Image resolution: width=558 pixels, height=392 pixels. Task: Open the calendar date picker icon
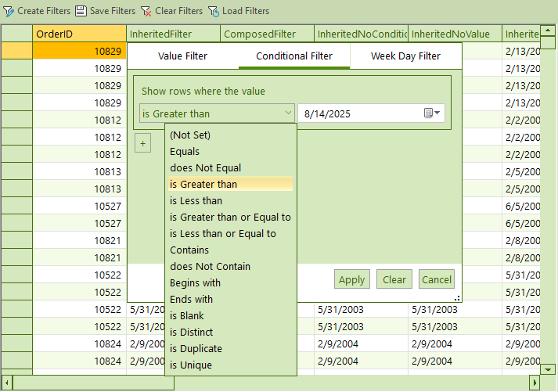coord(432,113)
